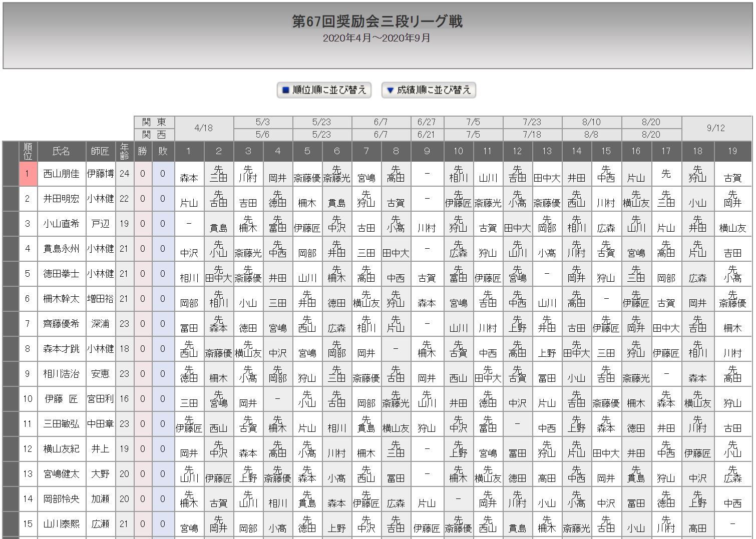Click the 氏名 column header

(x=61, y=151)
